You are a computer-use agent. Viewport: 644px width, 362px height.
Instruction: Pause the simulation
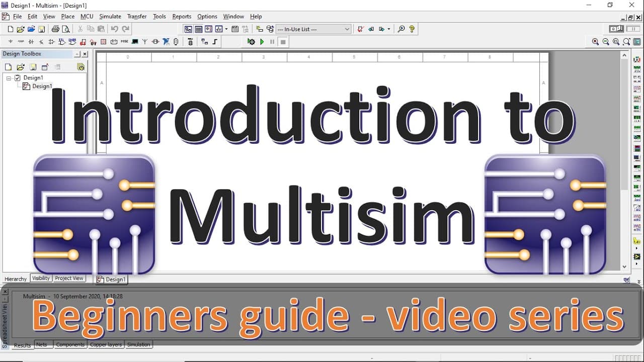(272, 42)
